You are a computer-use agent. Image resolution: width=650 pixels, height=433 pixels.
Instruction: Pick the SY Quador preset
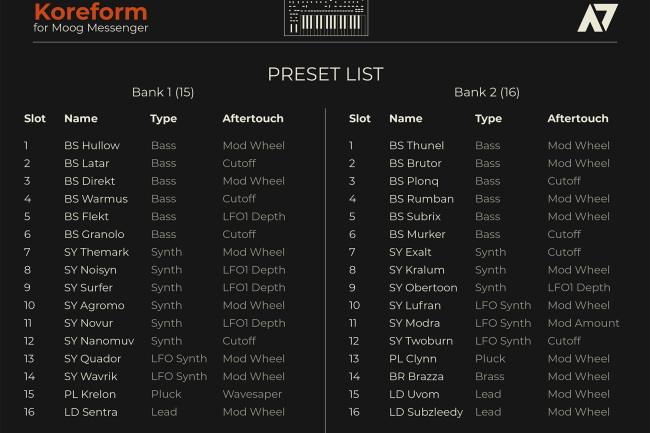(x=92, y=359)
